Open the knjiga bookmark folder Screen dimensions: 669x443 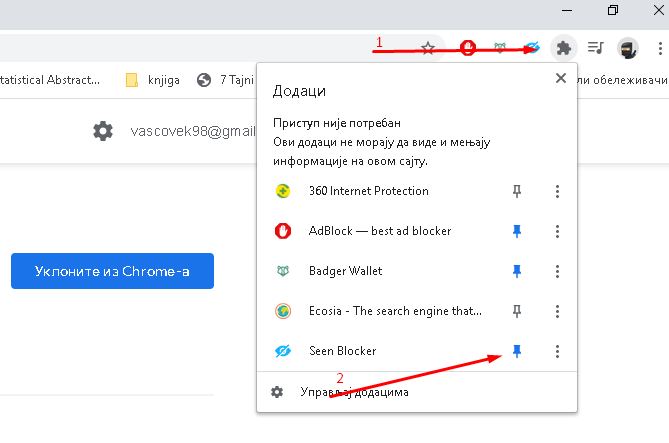click(x=153, y=80)
